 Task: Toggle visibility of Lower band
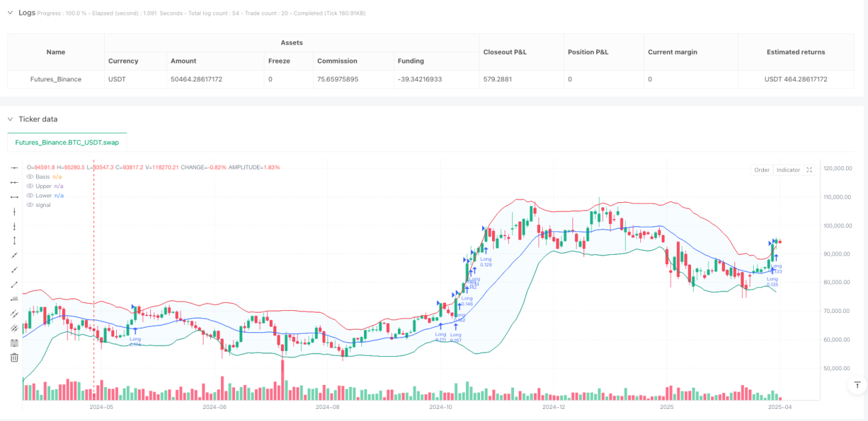[30, 195]
